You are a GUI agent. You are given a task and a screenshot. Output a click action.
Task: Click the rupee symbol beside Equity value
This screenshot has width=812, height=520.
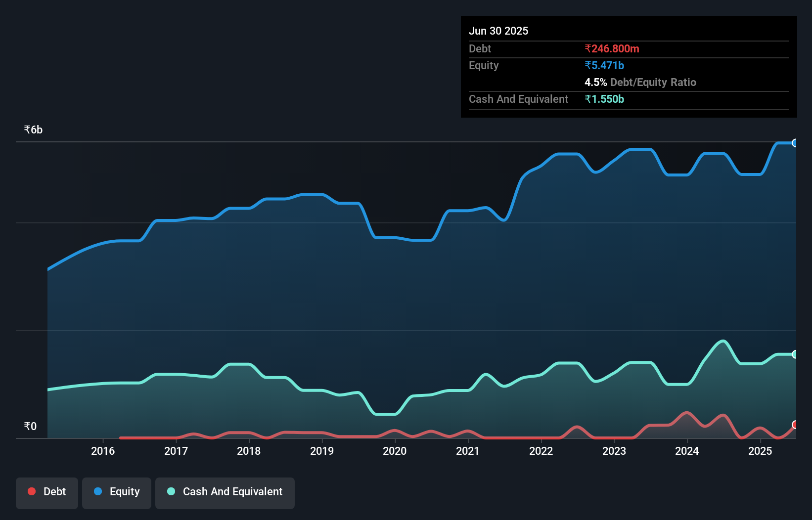coord(588,65)
